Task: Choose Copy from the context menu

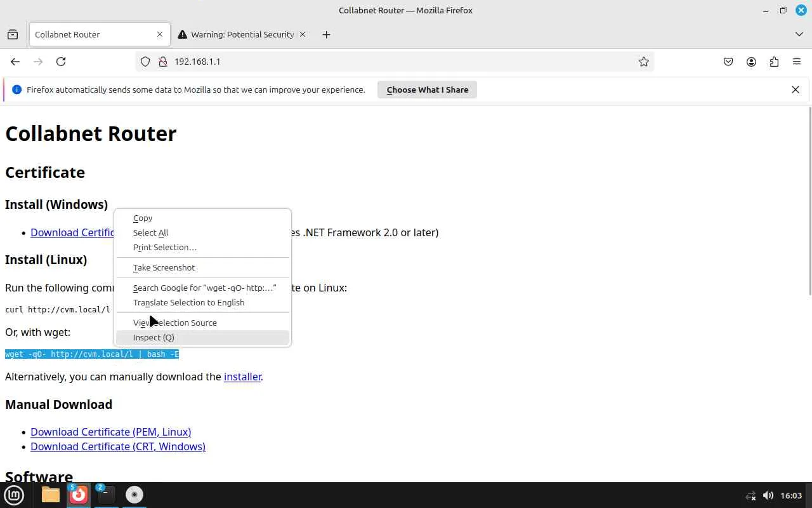Action: pyautogui.click(x=202, y=218)
